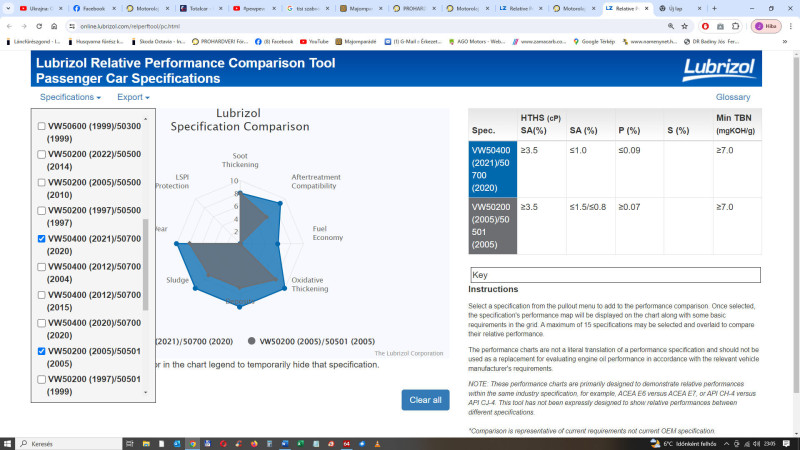Viewport: 800px width, 450px height.
Task: Reload the page with the refresh icon
Action: (x=39, y=26)
